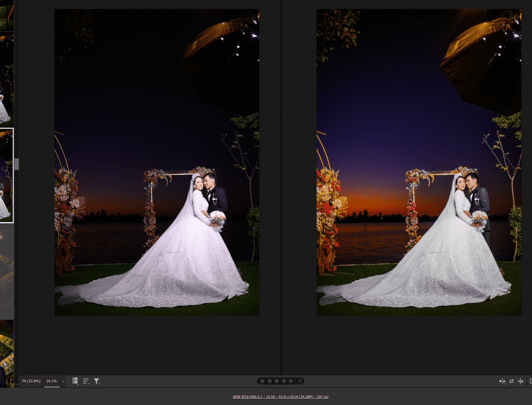The height and width of the screenshot is (405, 532).
Task: Rate the photo one star
Action: coord(262,381)
